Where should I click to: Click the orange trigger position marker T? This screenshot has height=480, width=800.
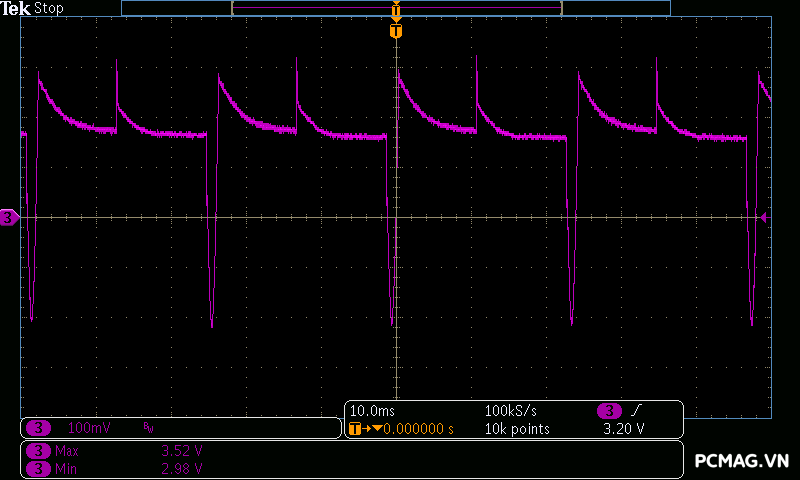(396, 32)
